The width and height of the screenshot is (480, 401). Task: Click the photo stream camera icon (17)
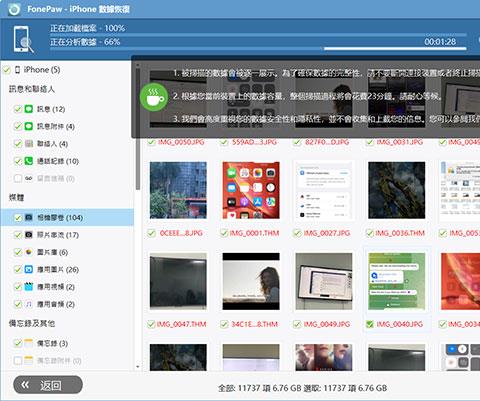tap(29, 235)
